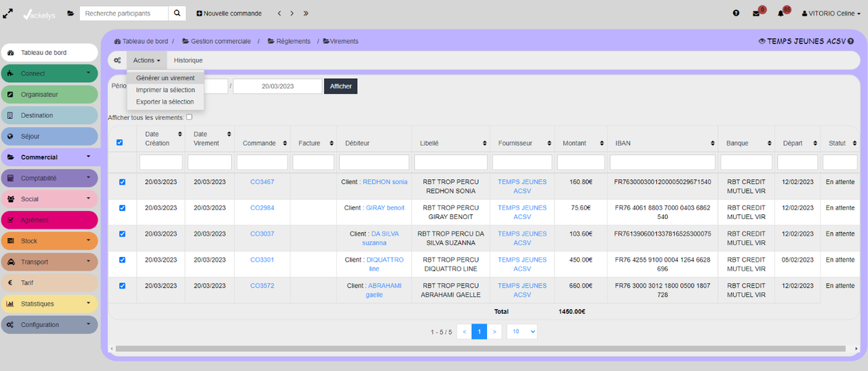Click the IBAN filter input
The height and width of the screenshot is (371, 868).
(663, 162)
